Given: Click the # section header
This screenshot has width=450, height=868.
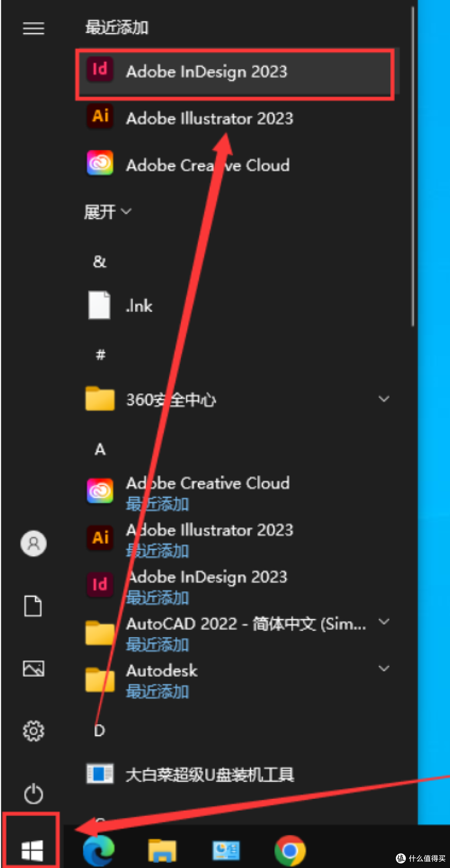Looking at the screenshot, I should tap(100, 355).
